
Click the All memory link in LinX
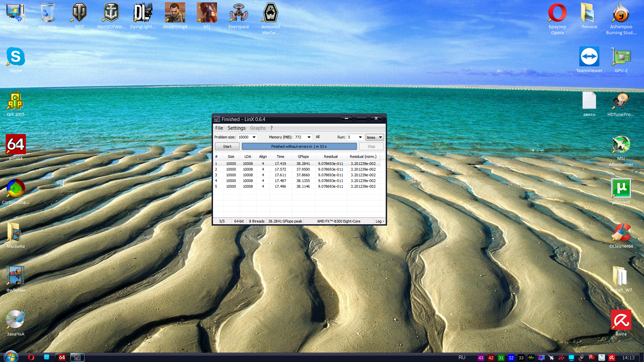click(318, 137)
